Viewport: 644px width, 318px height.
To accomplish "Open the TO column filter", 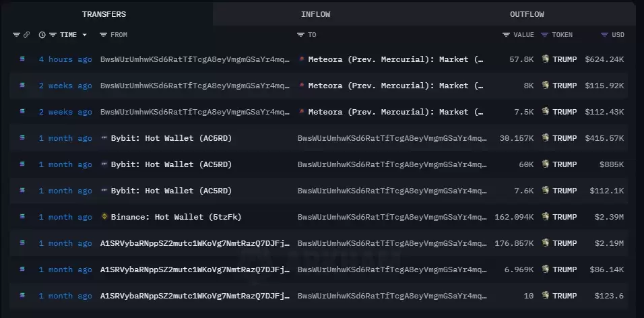I will tap(301, 35).
